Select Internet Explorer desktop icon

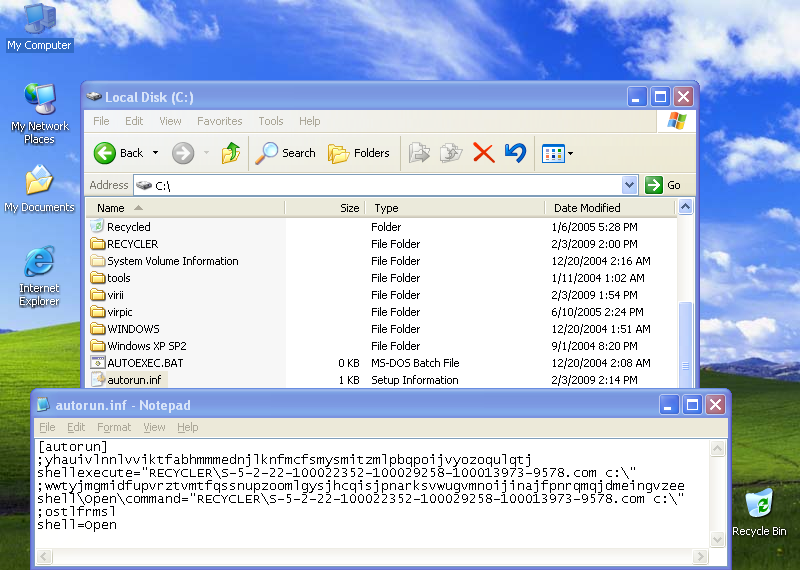40,261
